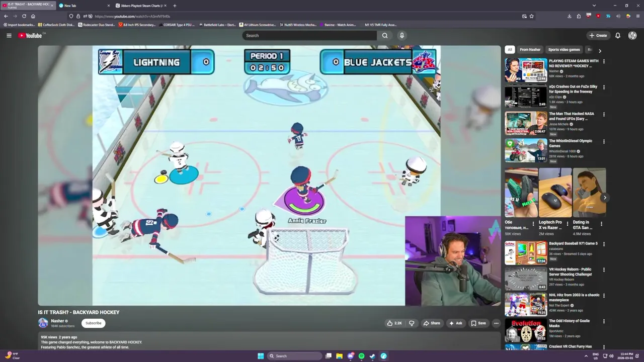
Task: Open the YouTube hamburger guide menu
Action: 9,35
